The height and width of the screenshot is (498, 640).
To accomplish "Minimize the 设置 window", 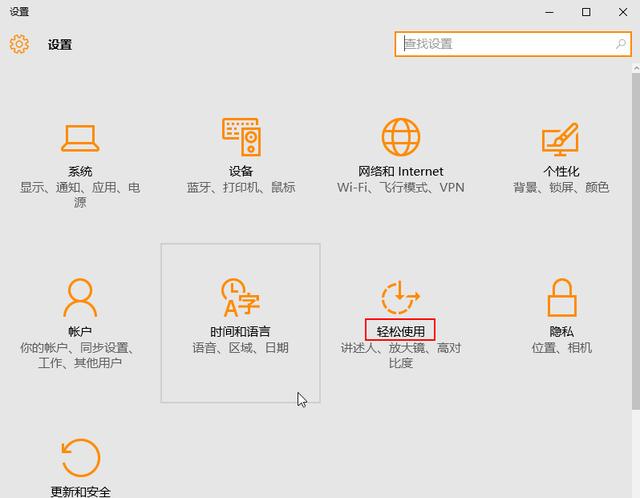I will click(x=549, y=12).
